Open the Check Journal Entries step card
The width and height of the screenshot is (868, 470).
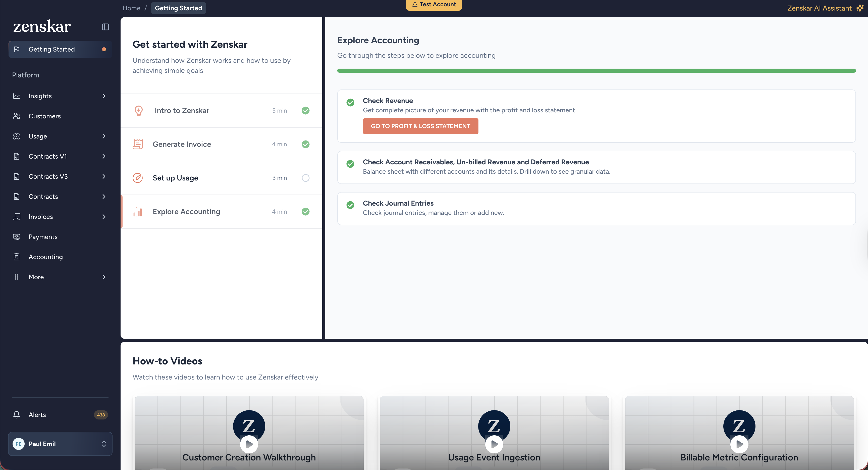click(596, 209)
